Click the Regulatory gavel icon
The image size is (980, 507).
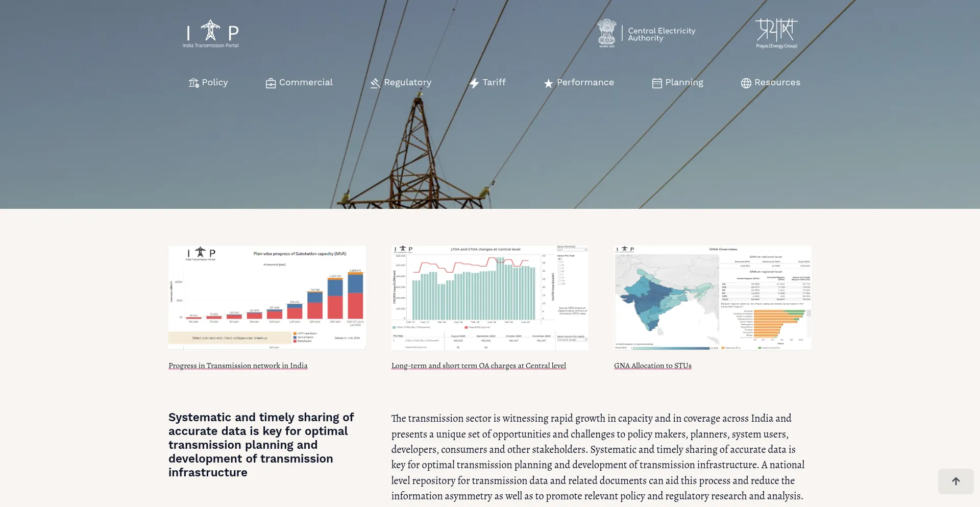point(375,83)
